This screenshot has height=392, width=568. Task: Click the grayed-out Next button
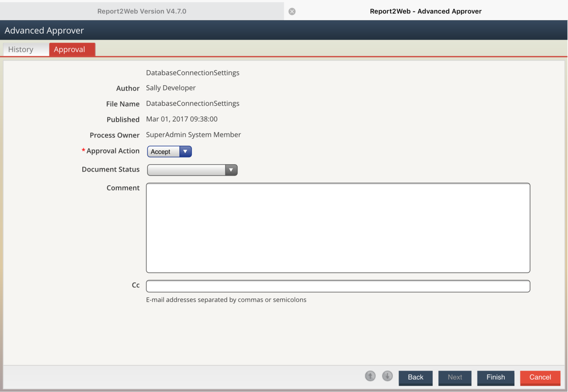[x=455, y=378]
